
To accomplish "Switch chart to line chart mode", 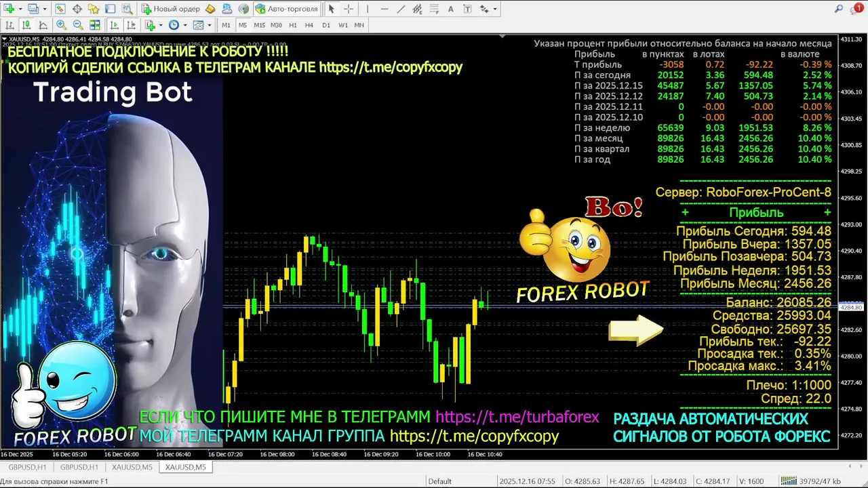I will pos(43,25).
